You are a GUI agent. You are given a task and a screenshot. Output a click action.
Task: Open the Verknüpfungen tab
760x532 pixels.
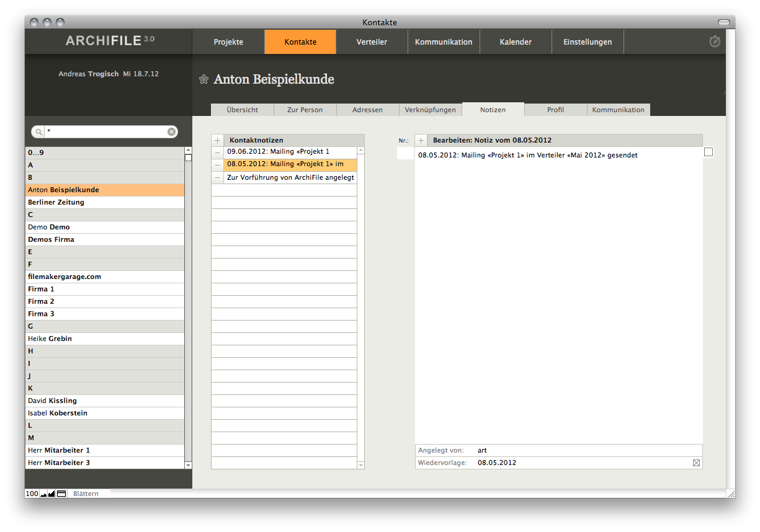coord(430,110)
